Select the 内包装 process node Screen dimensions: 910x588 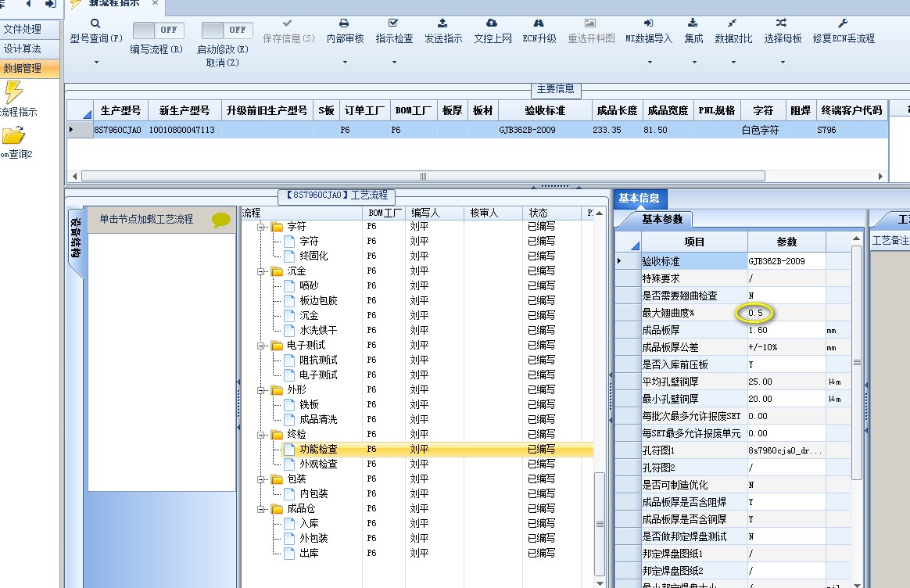[313, 494]
